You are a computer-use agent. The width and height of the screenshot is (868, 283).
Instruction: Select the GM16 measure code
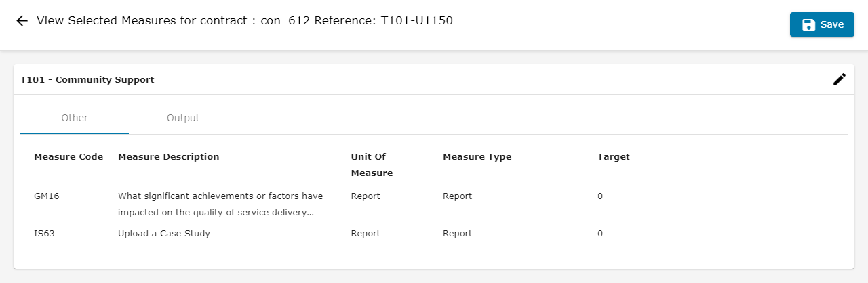click(47, 196)
